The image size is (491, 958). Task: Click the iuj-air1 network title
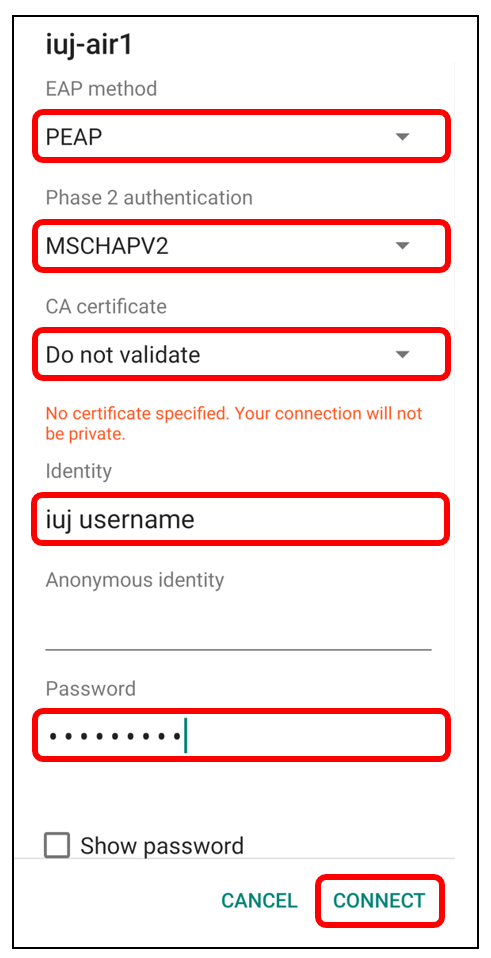tap(89, 46)
